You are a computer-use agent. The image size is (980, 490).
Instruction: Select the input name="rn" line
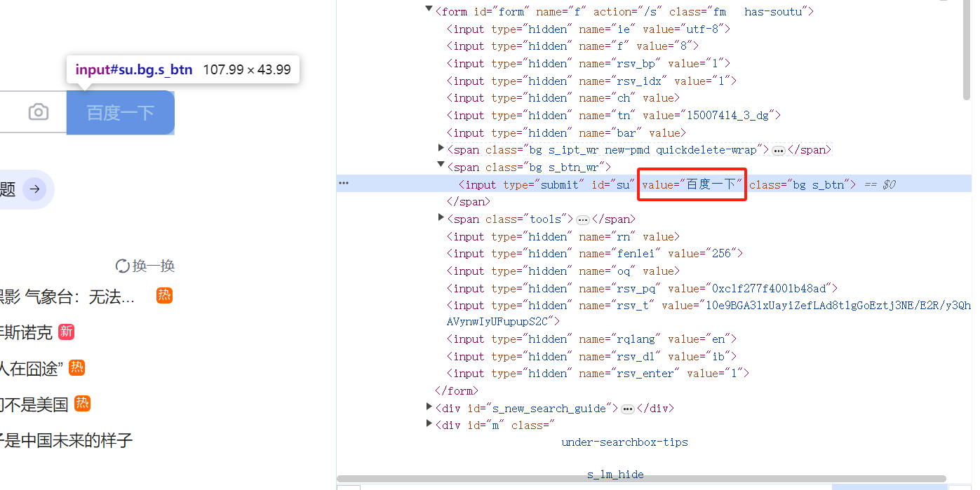pos(563,237)
